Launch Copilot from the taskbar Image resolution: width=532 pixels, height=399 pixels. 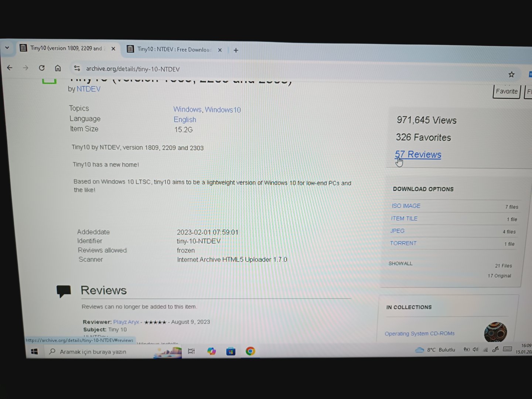211,351
